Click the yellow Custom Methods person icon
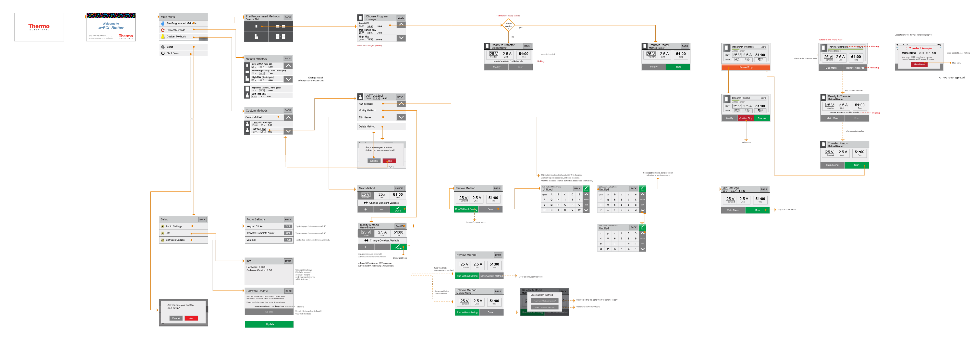980x342 pixels. click(x=163, y=37)
